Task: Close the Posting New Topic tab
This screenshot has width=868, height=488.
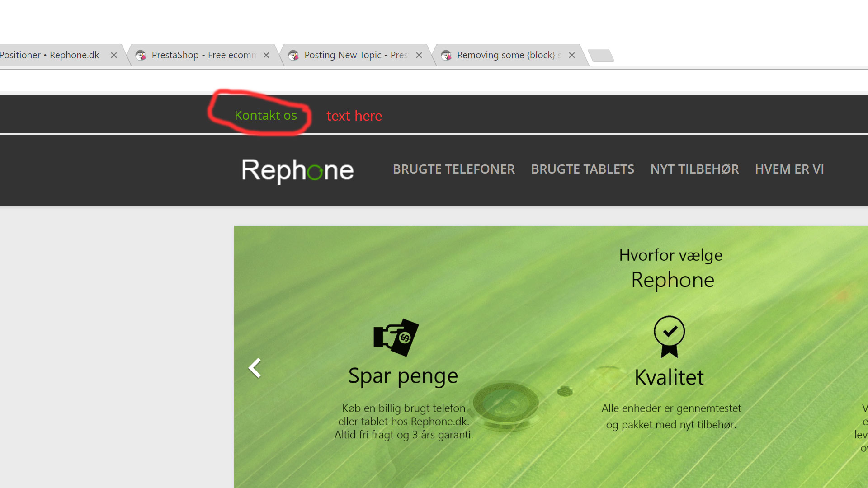Action: (419, 55)
